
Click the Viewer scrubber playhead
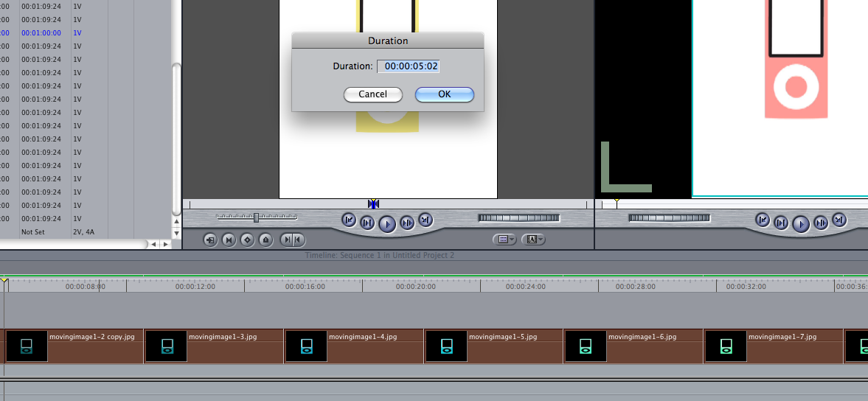pyautogui.click(x=374, y=203)
